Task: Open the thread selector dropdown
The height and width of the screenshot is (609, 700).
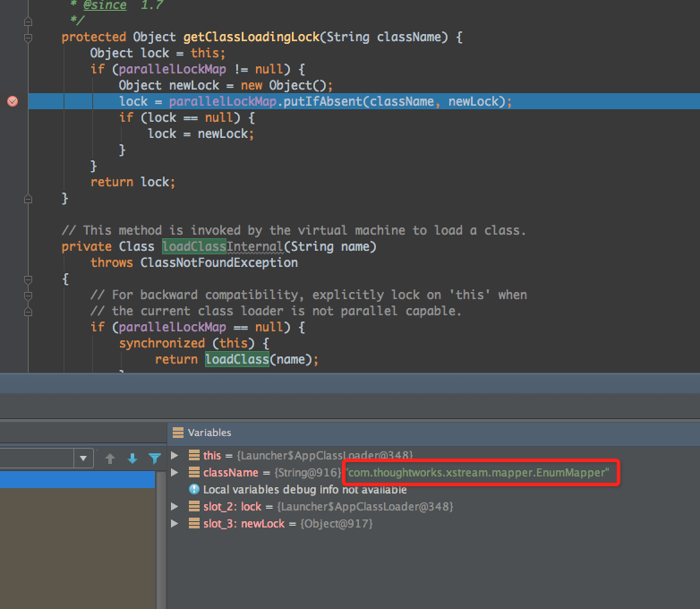Action: pyautogui.click(x=84, y=459)
